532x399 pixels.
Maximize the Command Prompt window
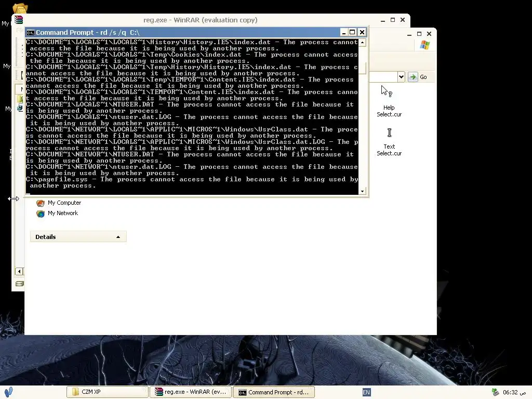point(353,32)
